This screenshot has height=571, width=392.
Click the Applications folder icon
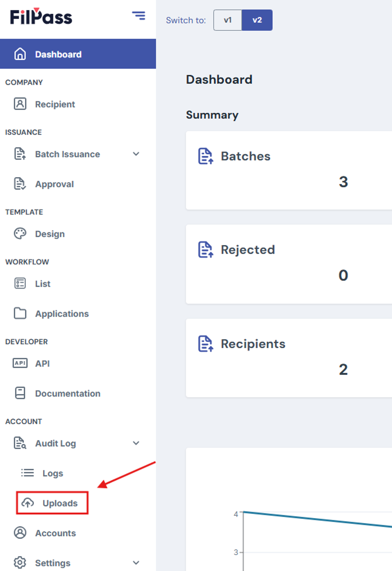(20, 313)
